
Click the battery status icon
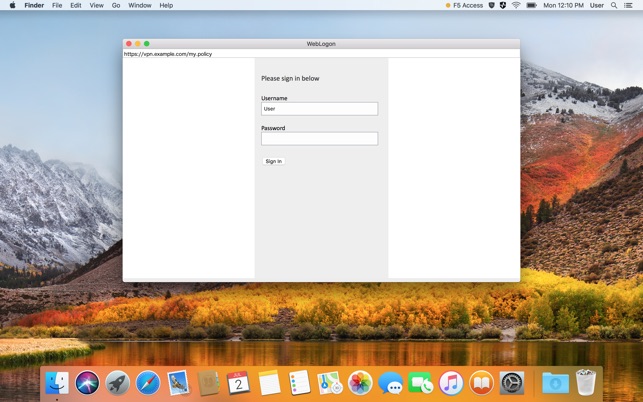point(531,5)
